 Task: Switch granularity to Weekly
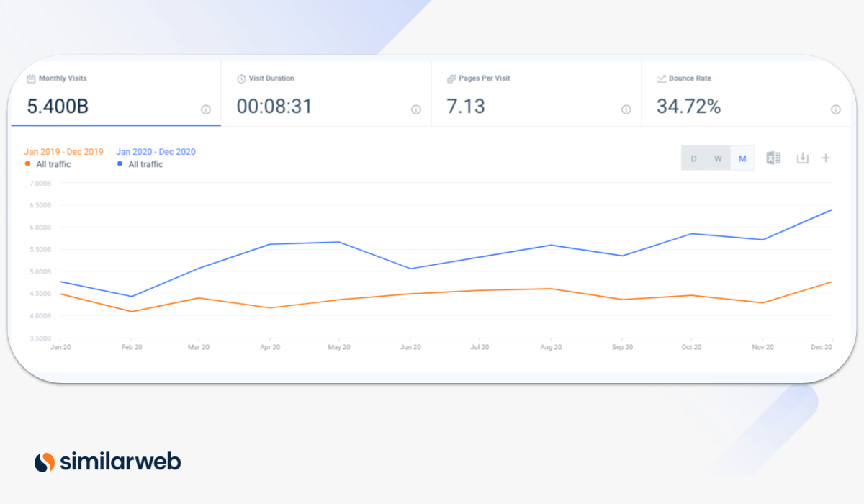pyautogui.click(x=718, y=158)
